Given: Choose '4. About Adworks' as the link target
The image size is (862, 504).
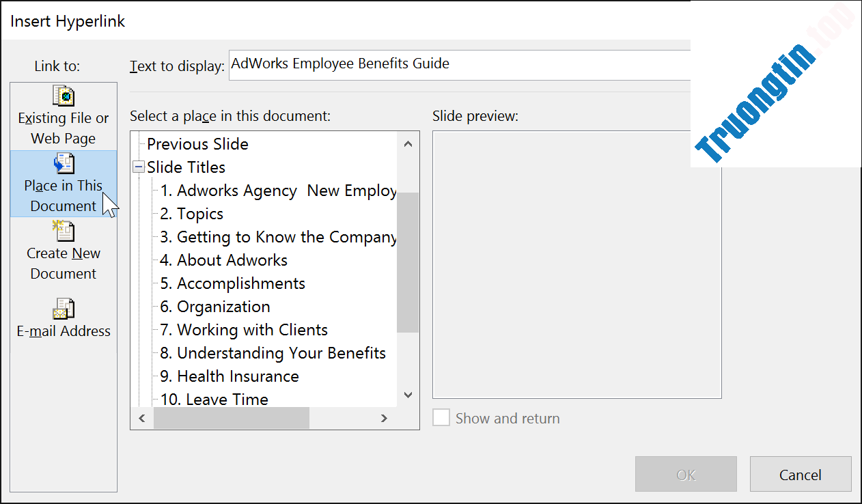Looking at the screenshot, I should click(223, 260).
